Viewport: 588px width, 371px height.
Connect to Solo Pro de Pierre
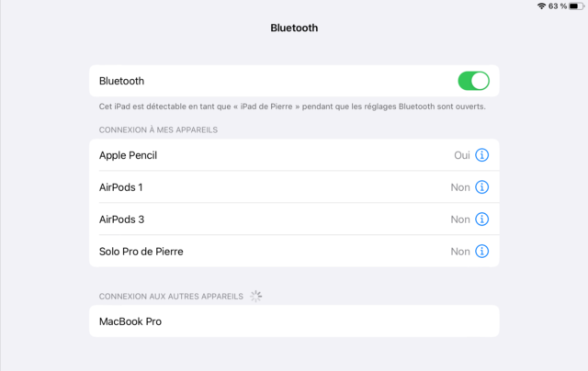[x=294, y=252]
